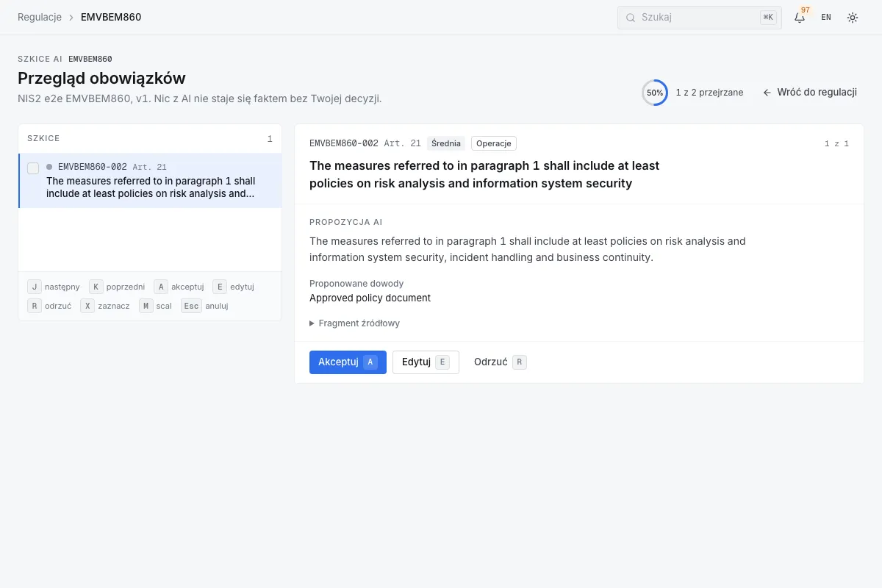Click the breadcrumb chevron separator

coord(71,17)
